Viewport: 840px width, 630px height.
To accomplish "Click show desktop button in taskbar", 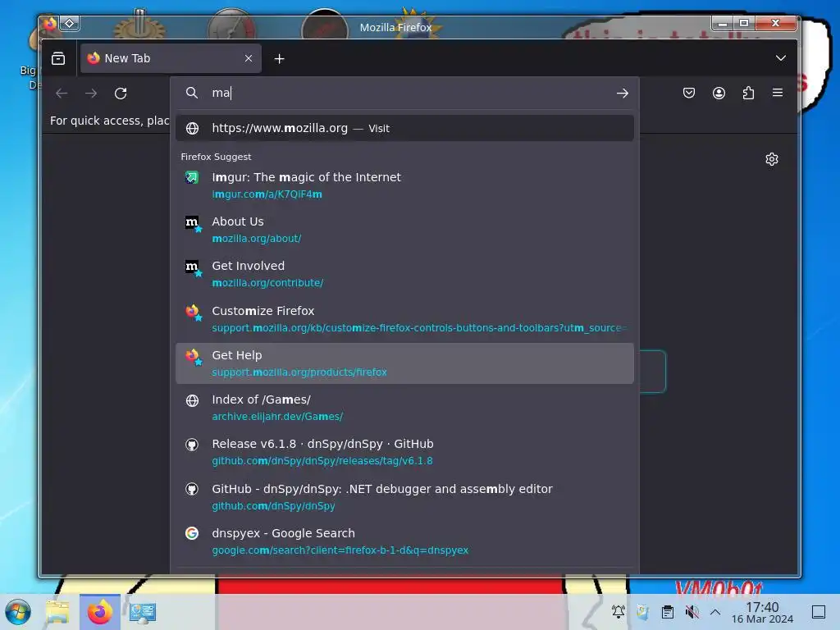I will [819, 612].
